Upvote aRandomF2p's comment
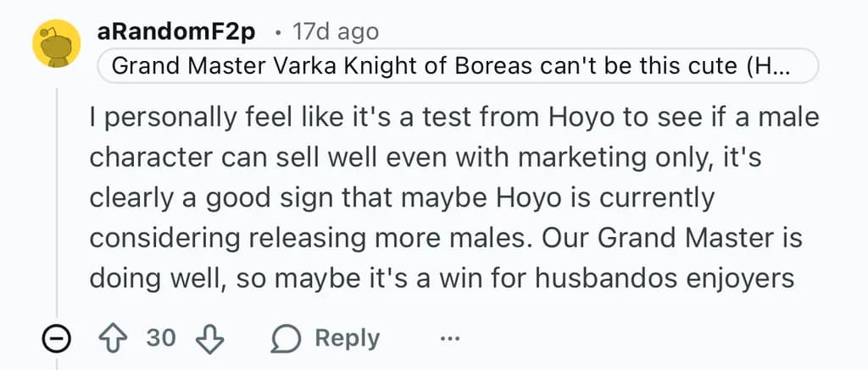The width and height of the screenshot is (868, 370). [x=113, y=339]
